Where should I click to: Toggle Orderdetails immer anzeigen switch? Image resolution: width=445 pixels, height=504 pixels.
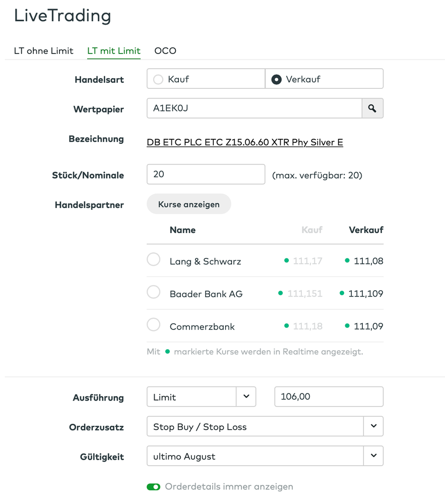pyautogui.click(x=153, y=487)
